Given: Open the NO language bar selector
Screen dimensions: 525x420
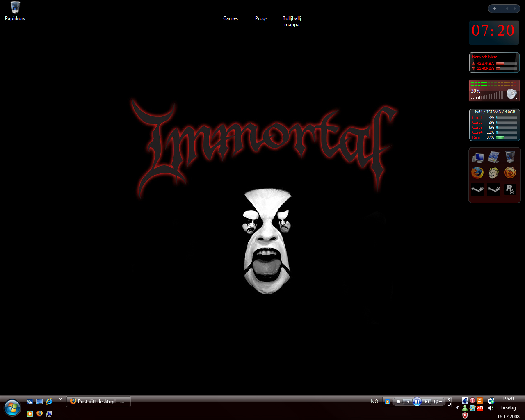Looking at the screenshot, I should (x=374, y=402).
